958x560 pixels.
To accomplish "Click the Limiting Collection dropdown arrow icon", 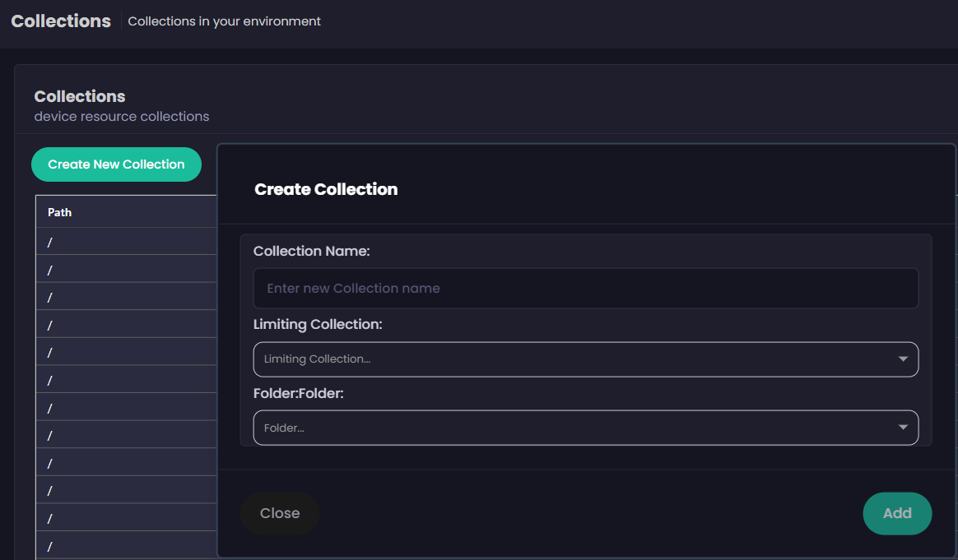I will click(903, 359).
